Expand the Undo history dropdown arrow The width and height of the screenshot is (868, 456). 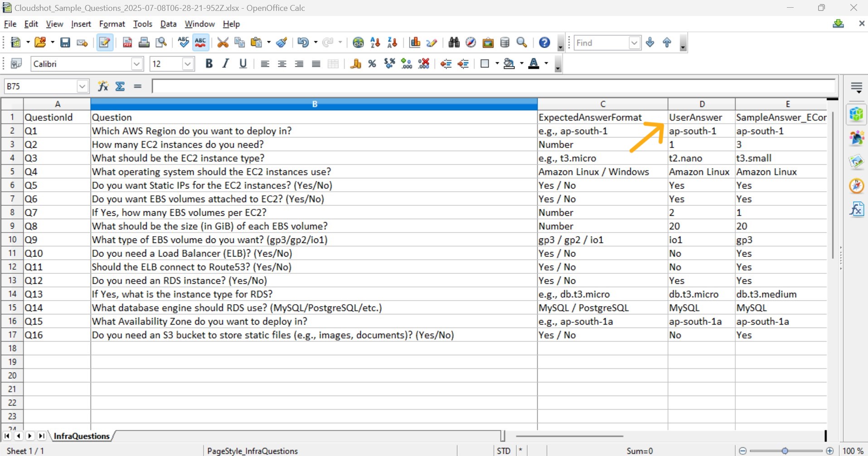coord(315,43)
